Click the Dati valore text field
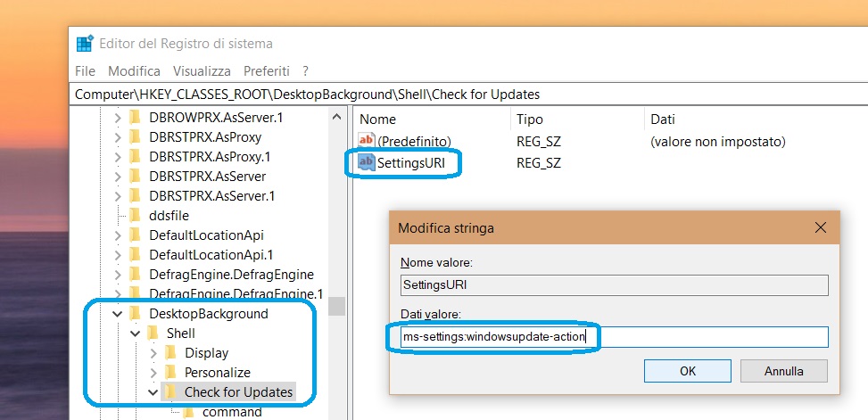Screen dimensions: 868x420 [x=614, y=336]
